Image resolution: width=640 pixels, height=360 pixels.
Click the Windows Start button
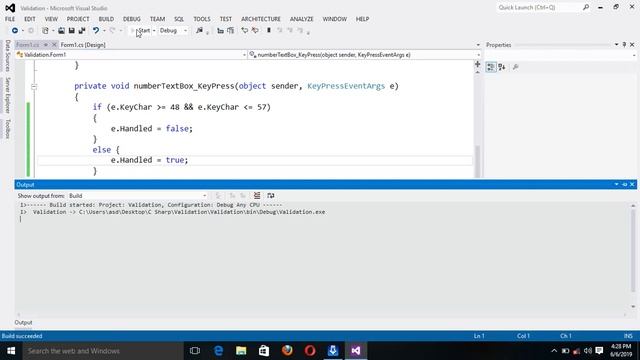pos(11,351)
